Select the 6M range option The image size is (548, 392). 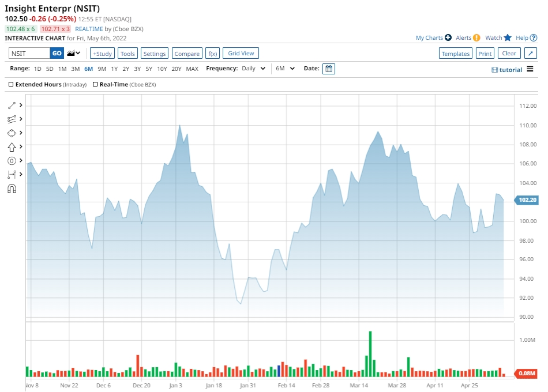click(x=88, y=69)
